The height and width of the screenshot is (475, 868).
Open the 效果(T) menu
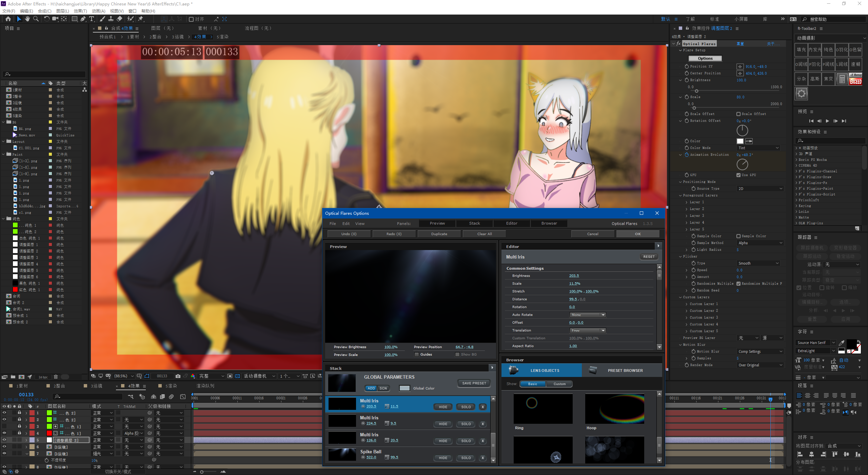tap(80, 11)
